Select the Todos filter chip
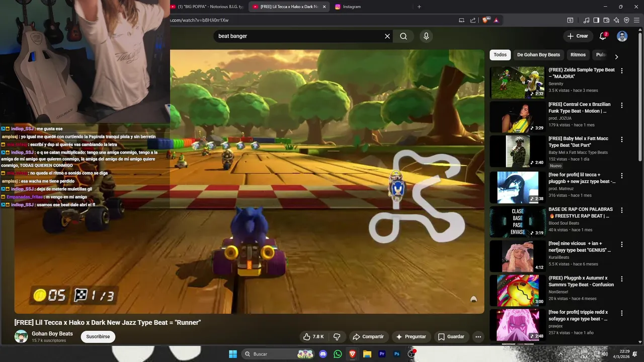This screenshot has height=362, width=644. pyautogui.click(x=500, y=55)
